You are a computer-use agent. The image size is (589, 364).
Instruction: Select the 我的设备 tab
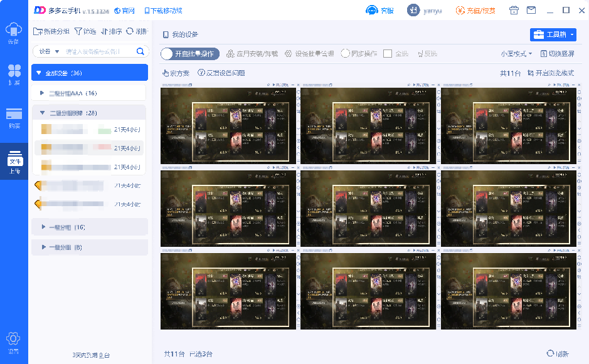(180, 34)
